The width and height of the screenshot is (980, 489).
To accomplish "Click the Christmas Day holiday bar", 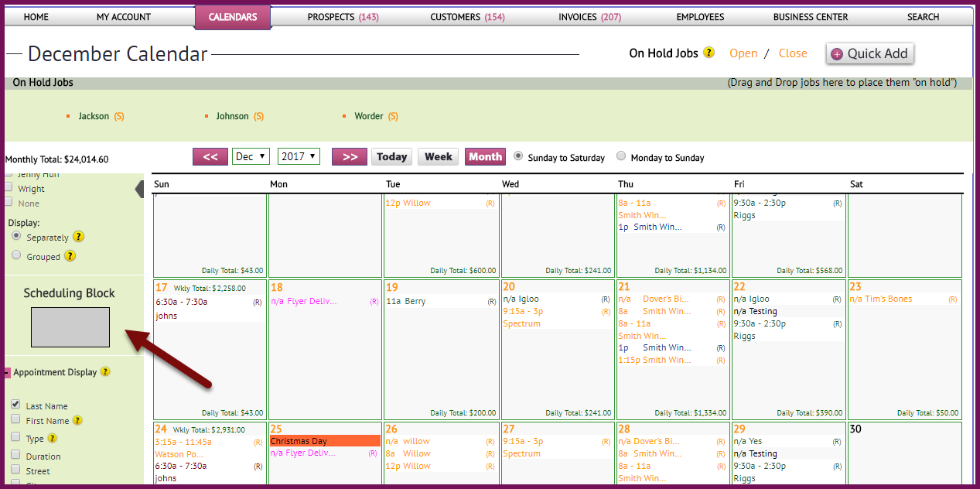I will coord(325,440).
